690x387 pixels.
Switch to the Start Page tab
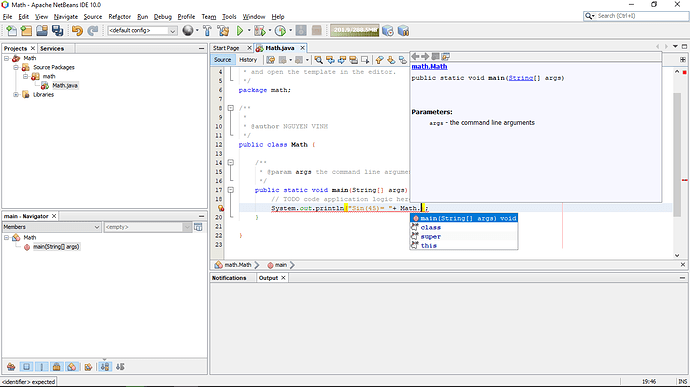(226, 48)
